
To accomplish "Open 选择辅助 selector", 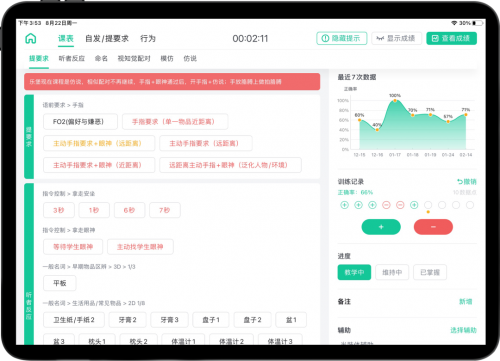I will 463,330.
